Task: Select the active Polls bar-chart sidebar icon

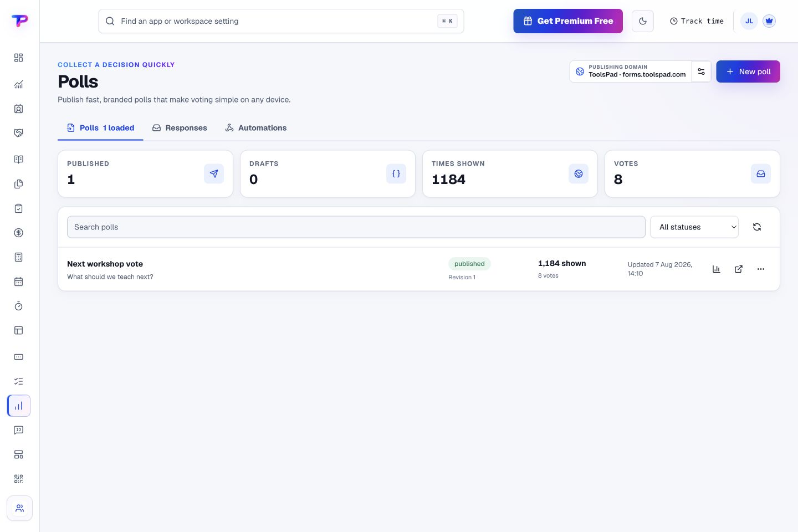Action: 19,406
